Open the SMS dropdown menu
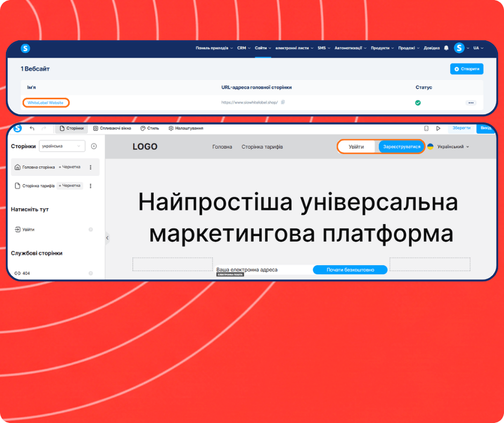Image resolution: width=504 pixels, height=423 pixels. coord(324,48)
